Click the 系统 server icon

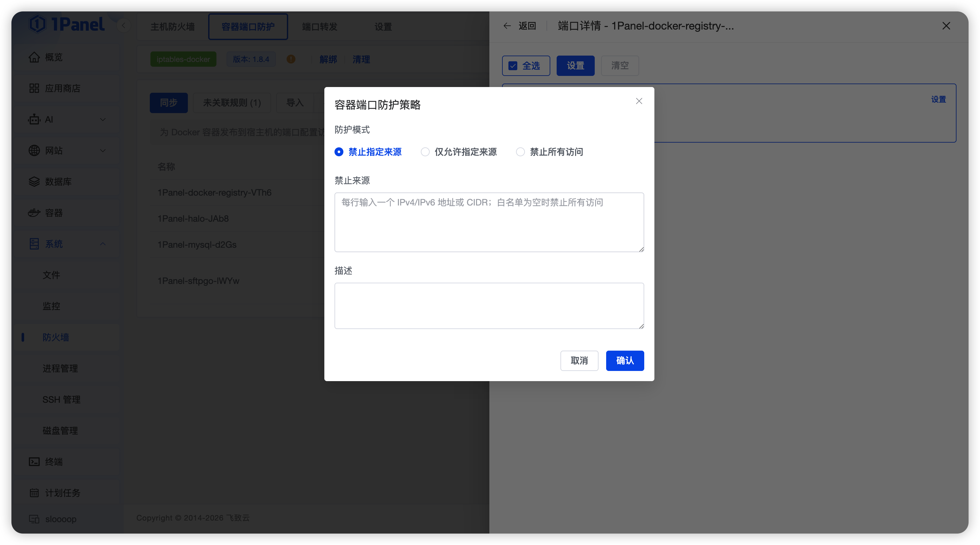pos(34,244)
